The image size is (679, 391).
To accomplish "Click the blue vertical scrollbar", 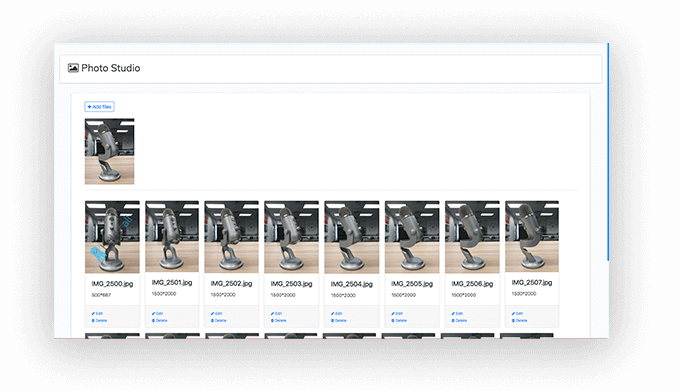I will click(x=608, y=152).
